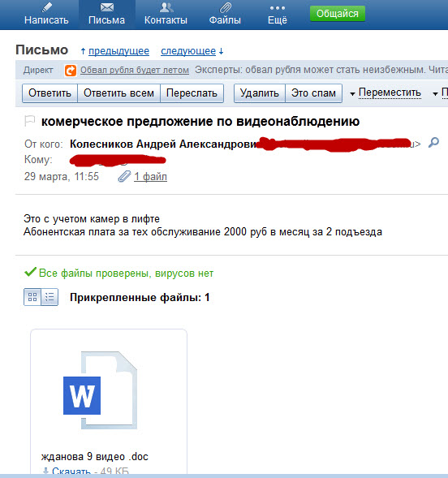Toggle the flag icon beside the subject
Viewport: 448px width, 478px height.
pos(29,121)
